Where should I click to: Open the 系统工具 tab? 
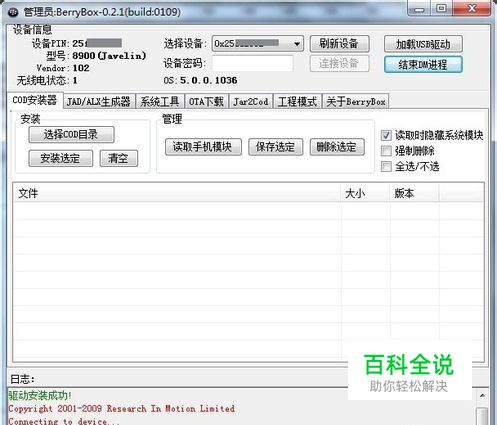(160, 101)
